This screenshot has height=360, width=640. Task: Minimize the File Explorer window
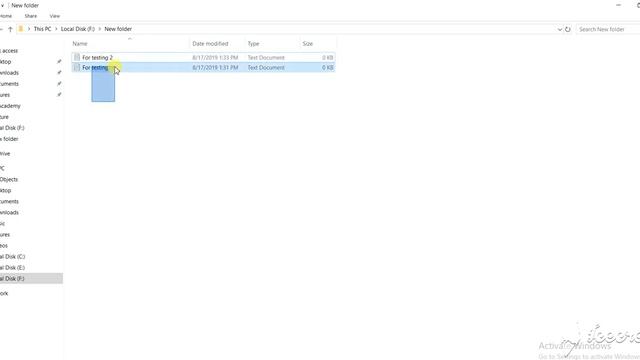pyautogui.click(x=618, y=5)
